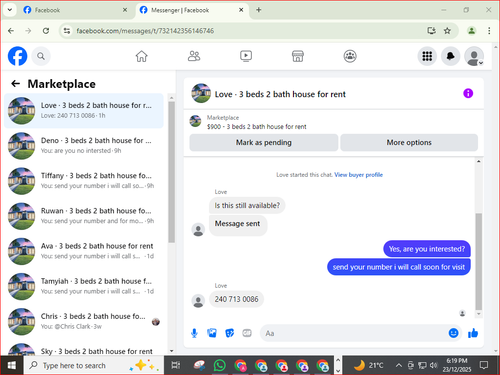Click the Windows taskbar search box

[94, 365]
